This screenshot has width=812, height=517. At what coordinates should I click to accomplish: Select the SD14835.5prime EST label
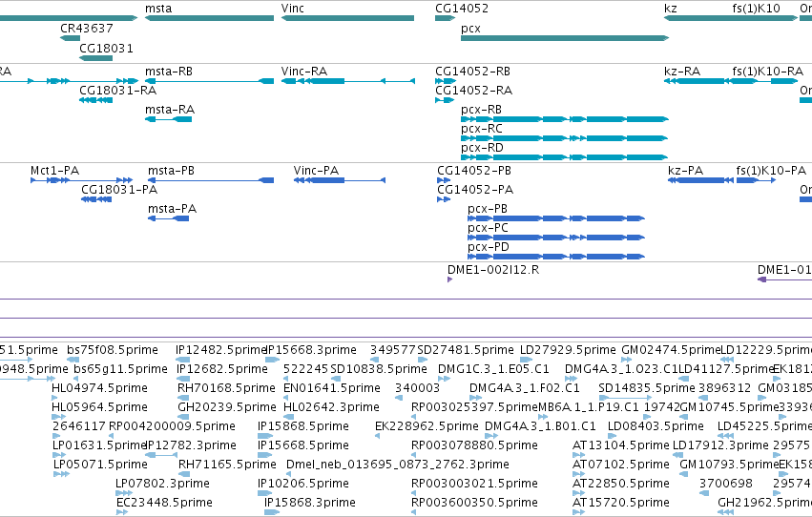647,388
